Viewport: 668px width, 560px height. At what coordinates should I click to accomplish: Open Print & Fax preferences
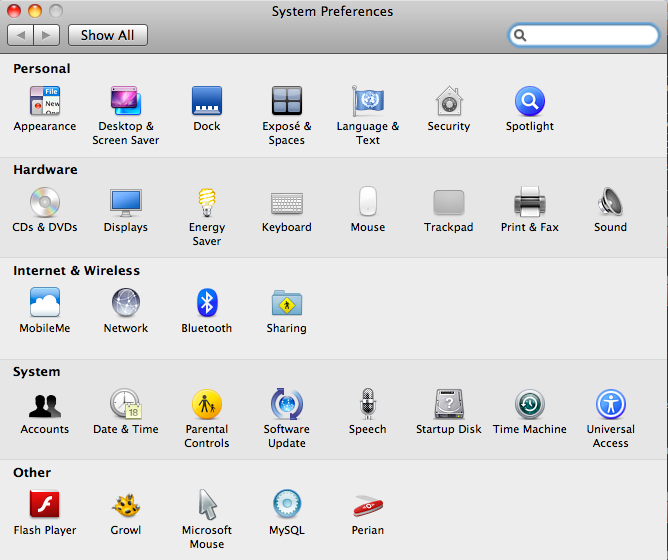click(529, 203)
